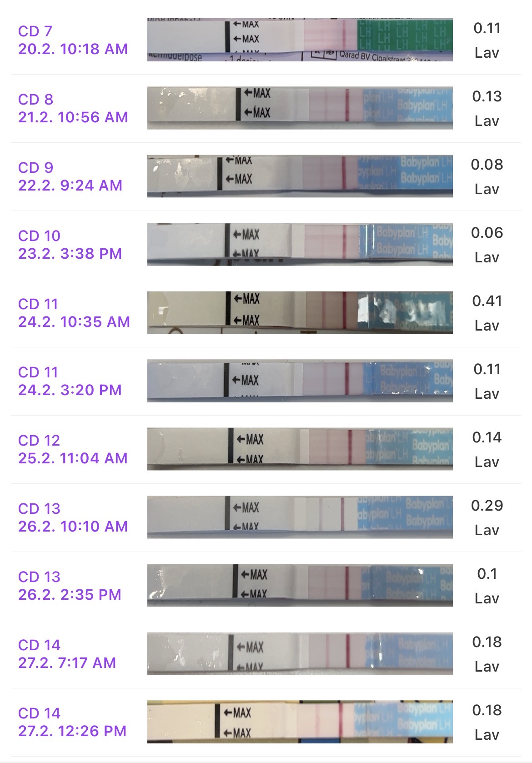The width and height of the screenshot is (532, 763).
Task: Tap the 0.1 Lav result value
Action: tap(487, 586)
